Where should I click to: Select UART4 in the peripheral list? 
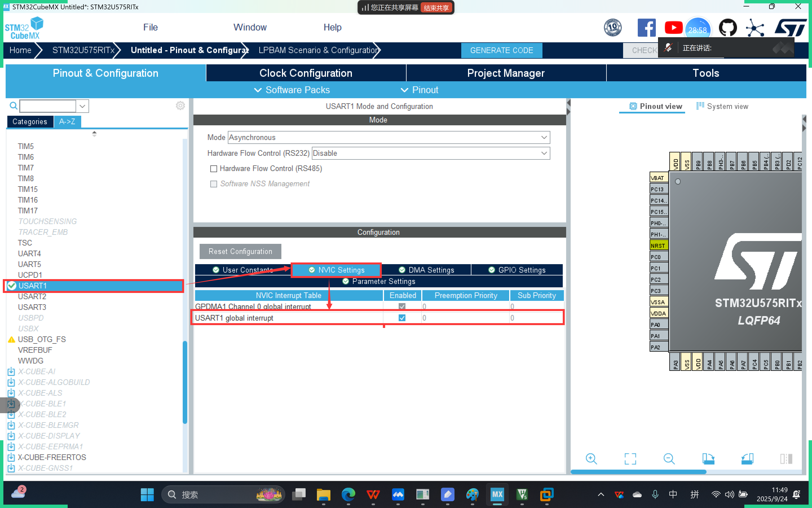[x=29, y=253]
